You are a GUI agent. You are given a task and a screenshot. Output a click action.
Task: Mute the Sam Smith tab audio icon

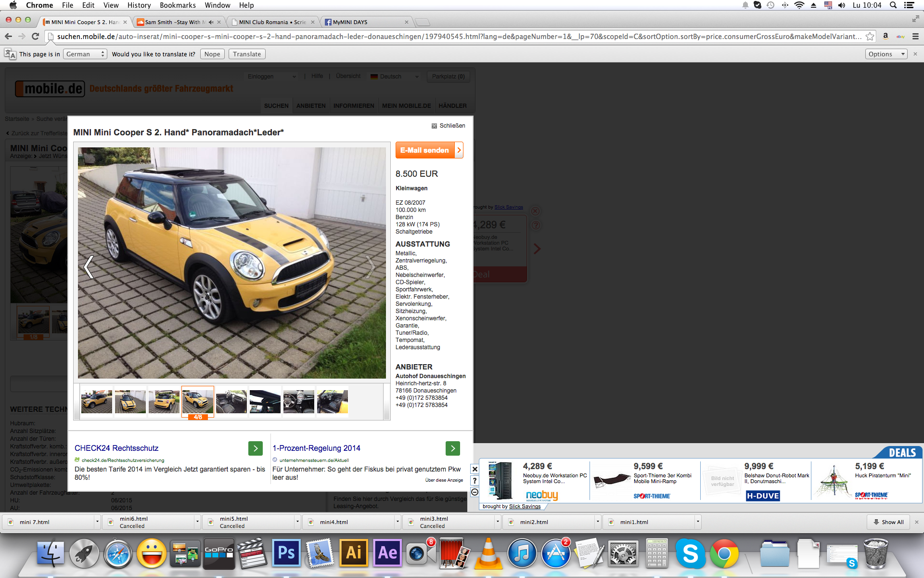[211, 22]
